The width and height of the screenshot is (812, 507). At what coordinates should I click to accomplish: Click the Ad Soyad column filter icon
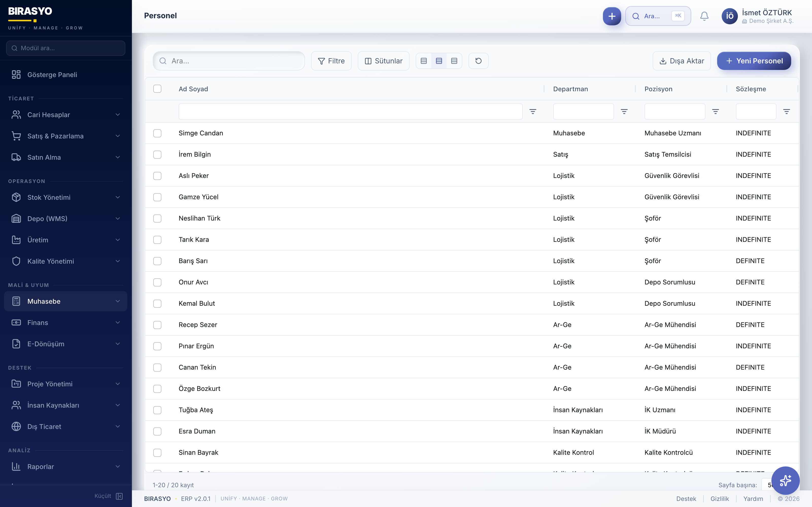pyautogui.click(x=533, y=111)
